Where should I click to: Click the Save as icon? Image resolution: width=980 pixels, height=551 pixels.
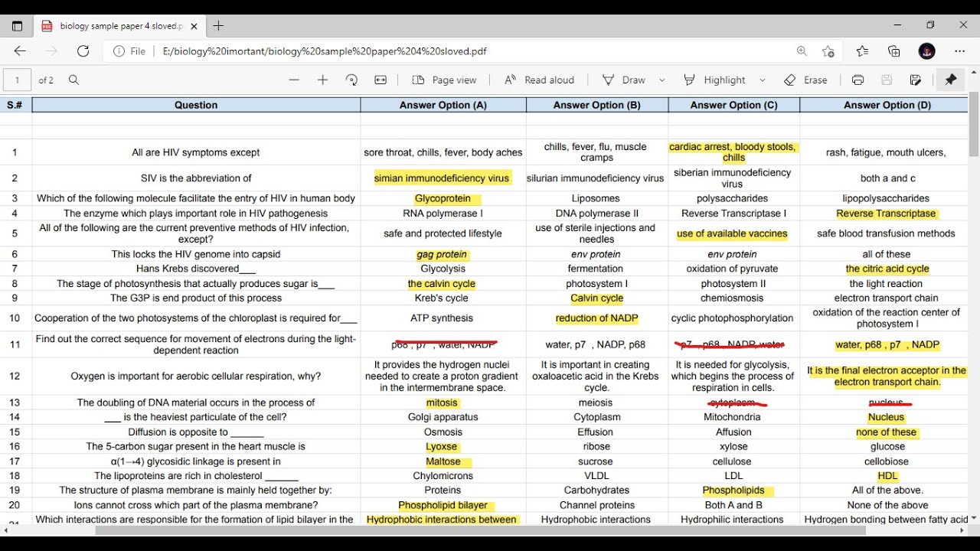(x=916, y=80)
